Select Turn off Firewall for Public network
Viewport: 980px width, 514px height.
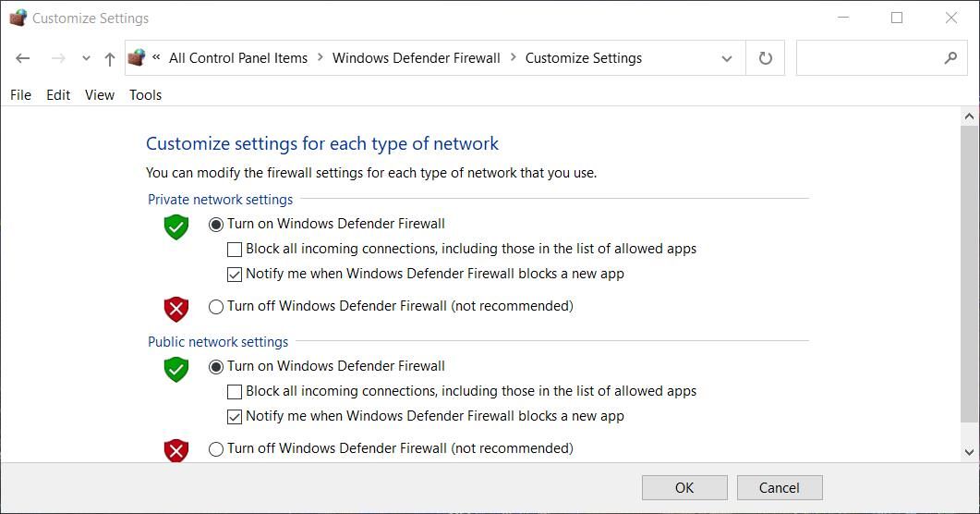[216, 448]
